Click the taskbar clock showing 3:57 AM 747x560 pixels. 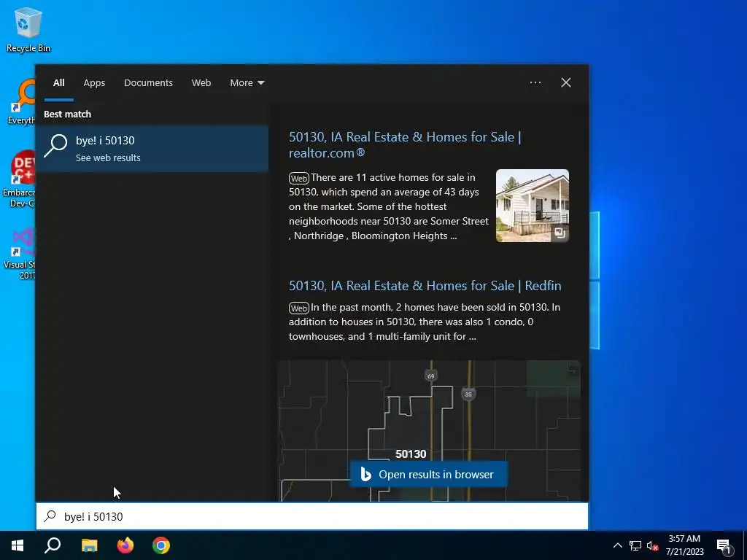click(x=684, y=545)
